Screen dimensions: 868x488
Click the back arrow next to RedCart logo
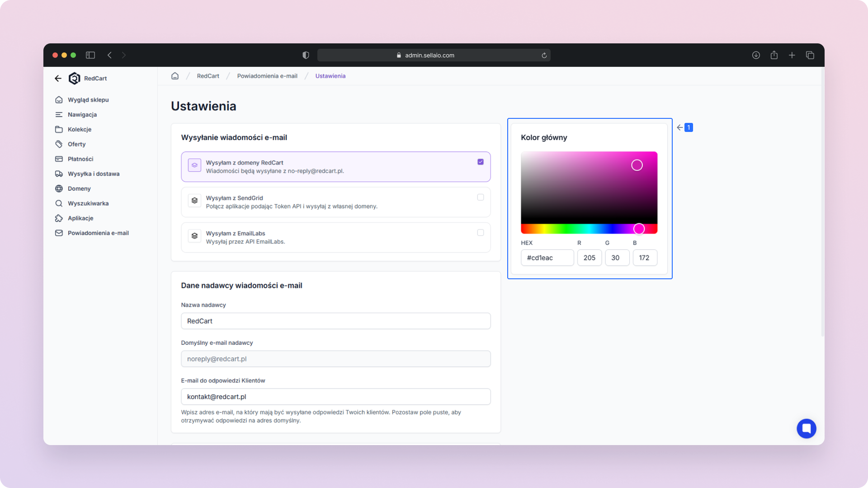[58, 79]
